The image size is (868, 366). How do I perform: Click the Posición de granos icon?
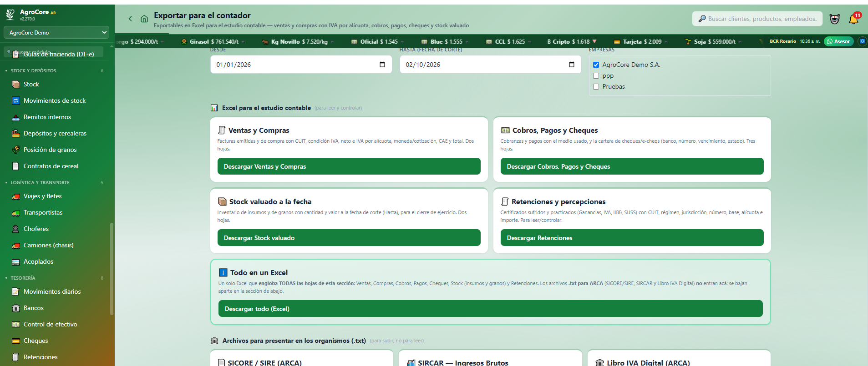(16, 150)
